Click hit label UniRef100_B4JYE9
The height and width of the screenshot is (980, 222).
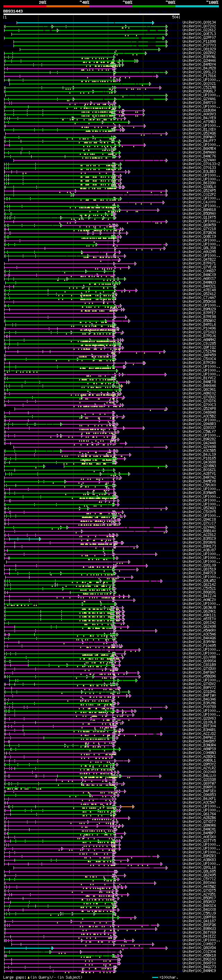[x=199, y=118]
